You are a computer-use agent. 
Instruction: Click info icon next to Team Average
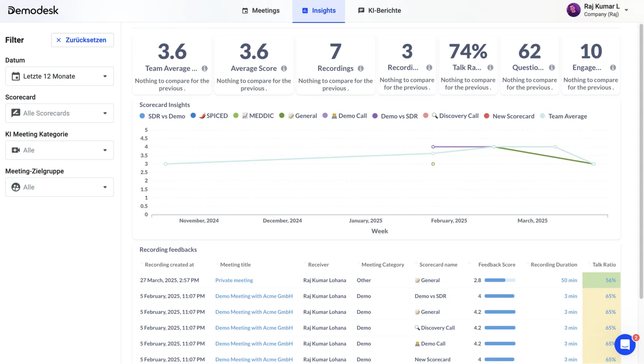tap(204, 69)
